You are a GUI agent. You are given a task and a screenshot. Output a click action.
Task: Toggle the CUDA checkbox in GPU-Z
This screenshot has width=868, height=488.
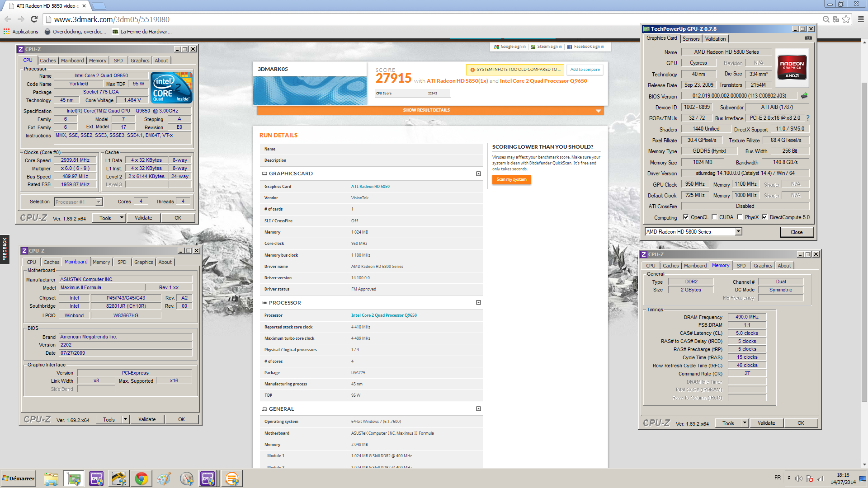(x=714, y=217)
